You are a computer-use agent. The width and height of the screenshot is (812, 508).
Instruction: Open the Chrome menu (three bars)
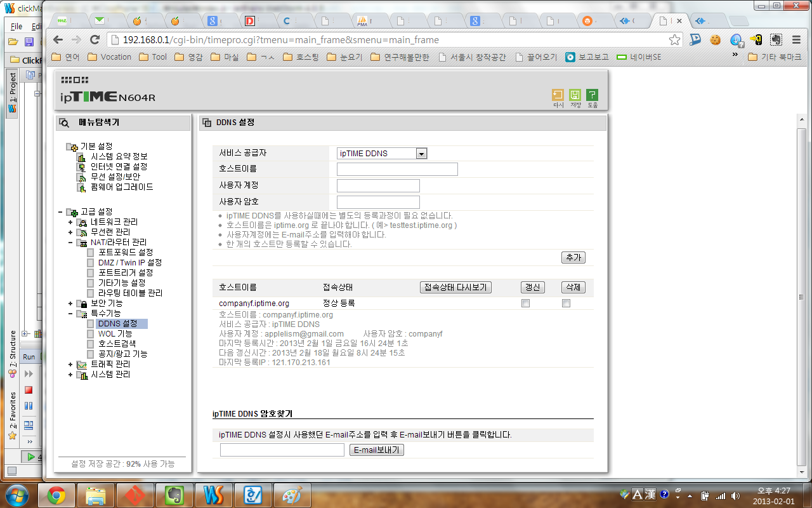pos(796,39)
